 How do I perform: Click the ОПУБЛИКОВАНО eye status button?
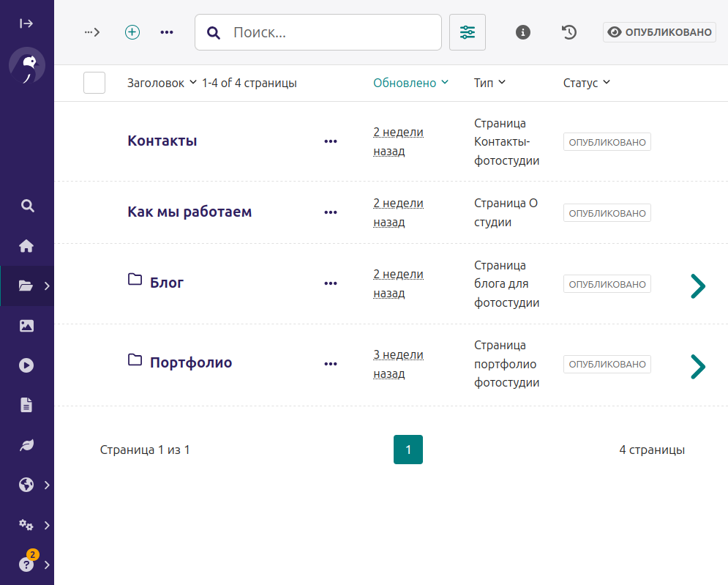pos(659,32)
